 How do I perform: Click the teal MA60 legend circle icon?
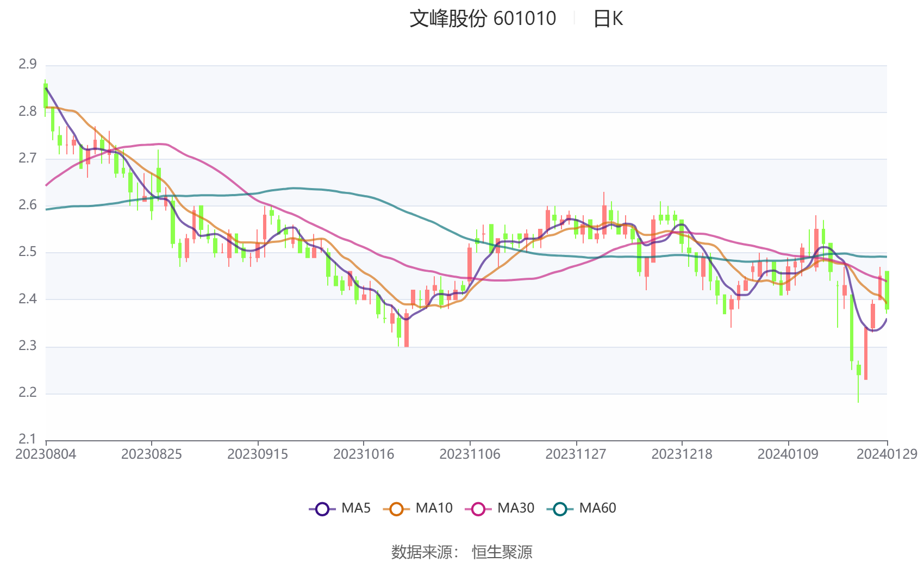pyautogui.click(x=560, y=509)
